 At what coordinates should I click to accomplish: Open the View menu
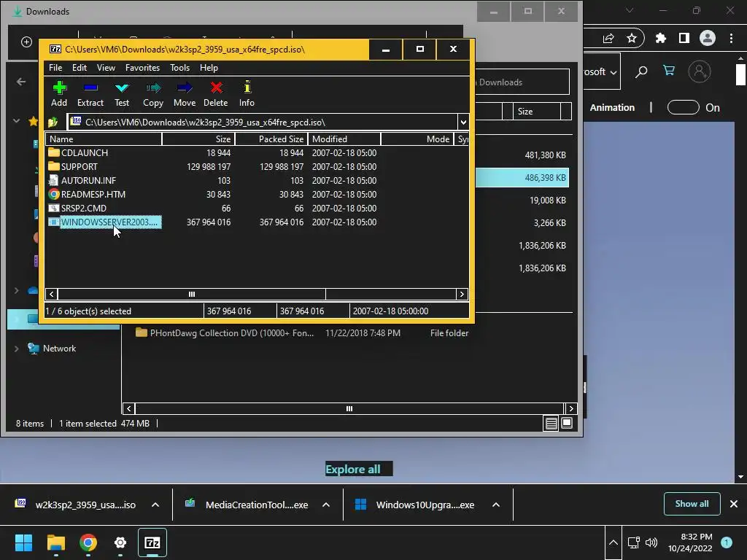point(106,68)
